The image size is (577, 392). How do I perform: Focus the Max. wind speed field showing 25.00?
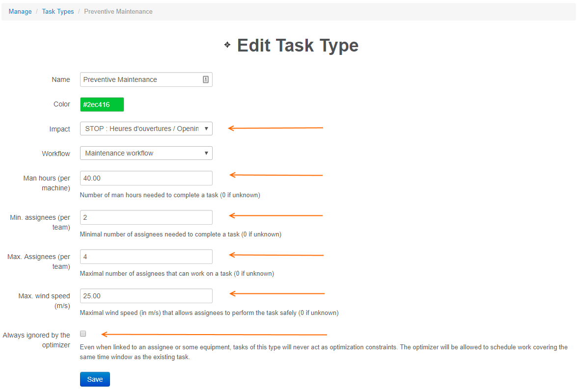point(146,295)
